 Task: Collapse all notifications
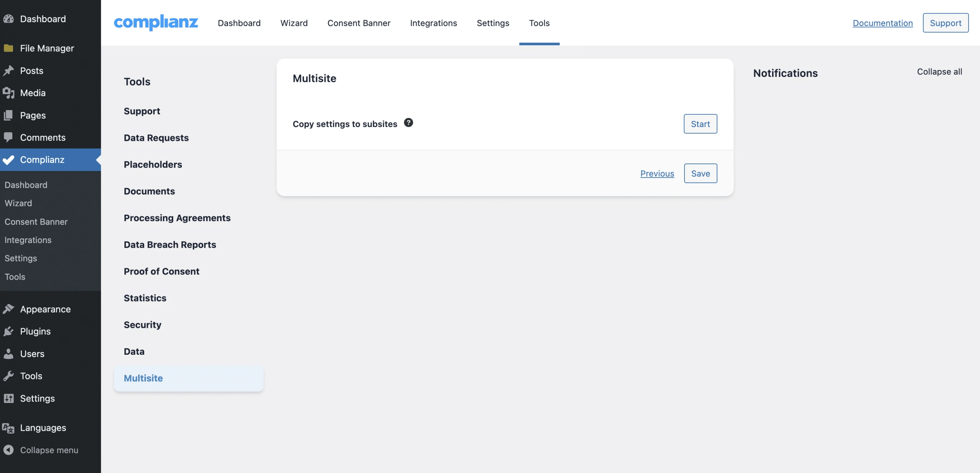(x=939, y=72)
